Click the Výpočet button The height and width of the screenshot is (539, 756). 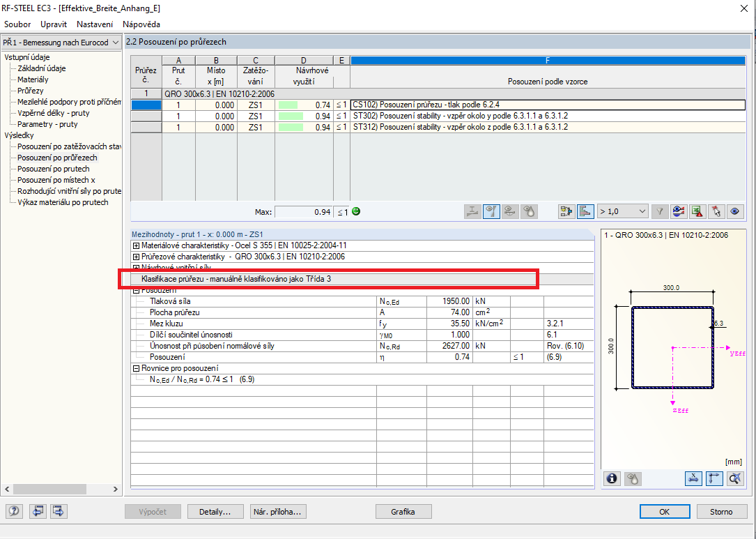pyautogui.click(x=153, y=512)
